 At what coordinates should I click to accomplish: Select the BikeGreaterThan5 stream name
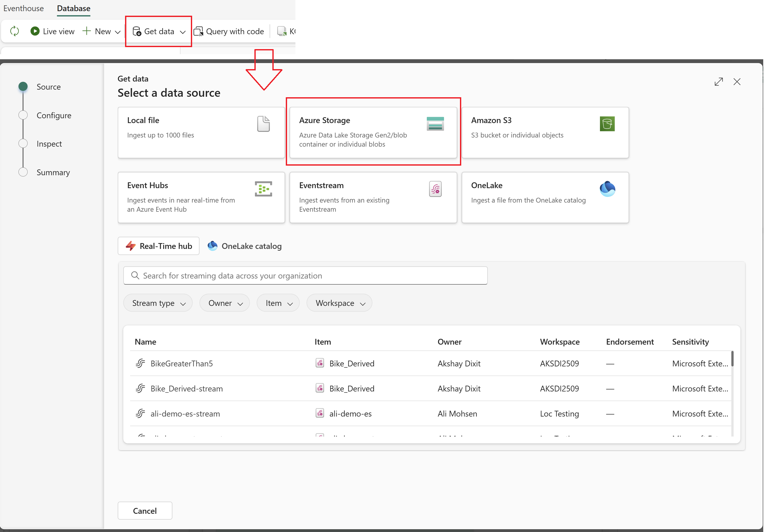(x=182, y=364)
